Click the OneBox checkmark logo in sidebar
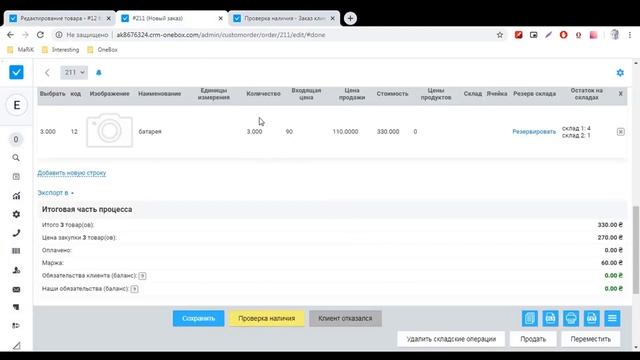 [16, 72]
